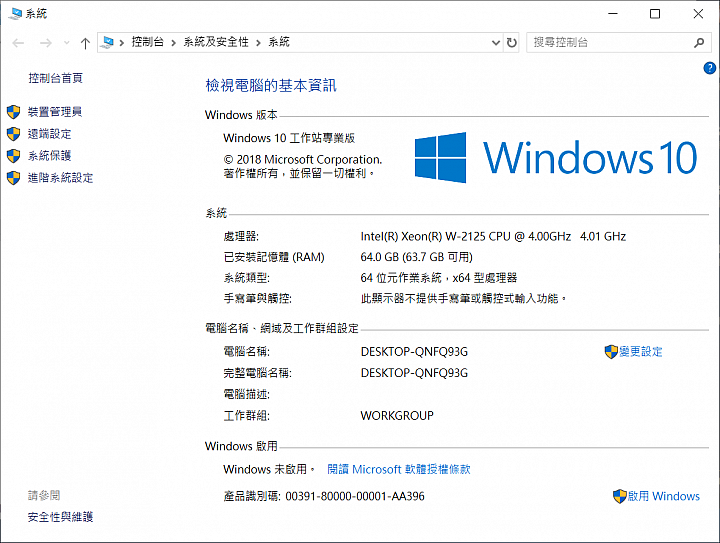Click shield icon beside 遠端設定
Viewport: 720px width, 543px height.
point(13,134)
